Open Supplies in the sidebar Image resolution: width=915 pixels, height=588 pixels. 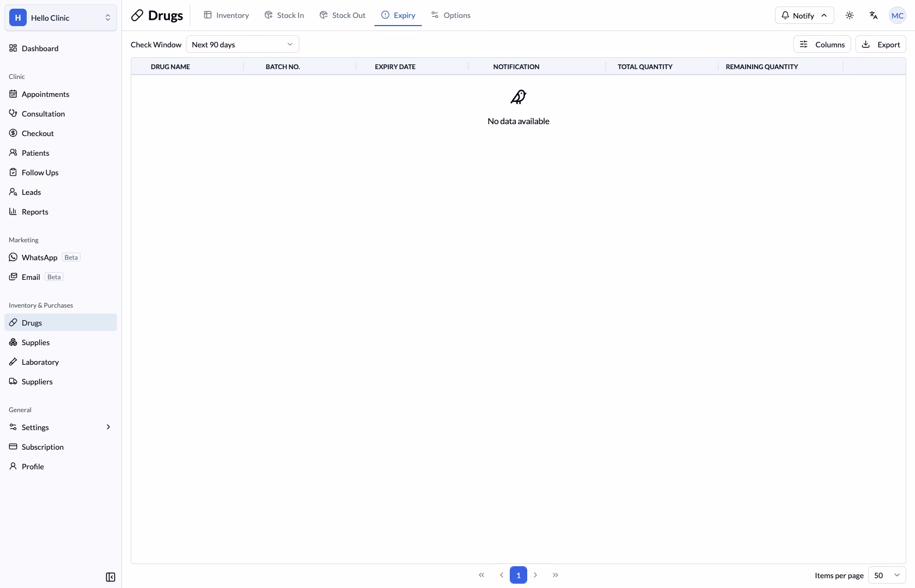click(60, 342)
